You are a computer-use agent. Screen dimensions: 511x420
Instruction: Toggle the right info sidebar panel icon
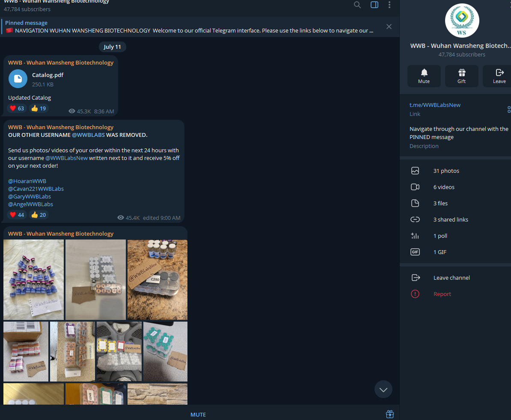pyautogui.click(x=374, y=5)
